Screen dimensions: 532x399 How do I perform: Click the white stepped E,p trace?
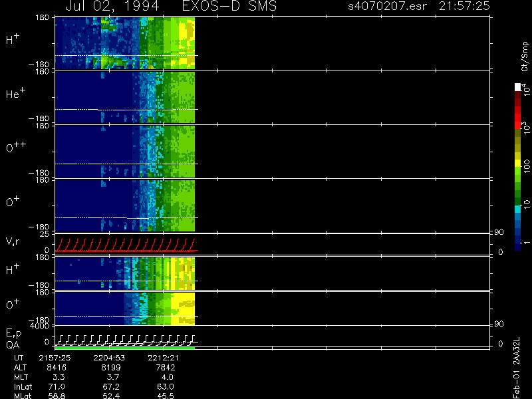click(126, 340)
